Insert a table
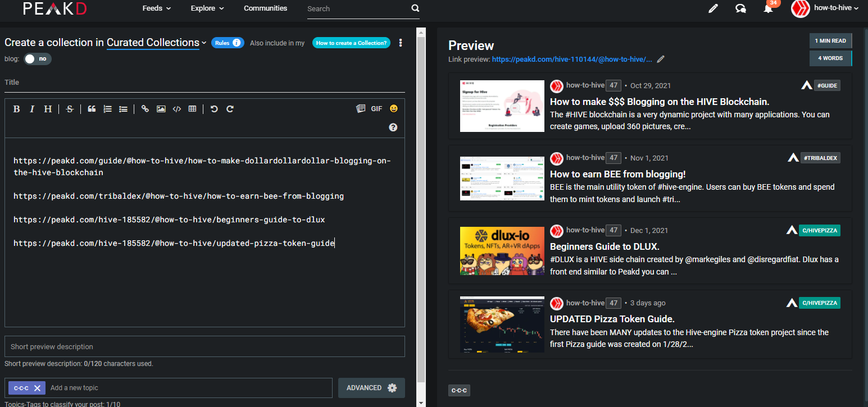The width and height of the screenshot is (868, 407). tap(192, 109)
